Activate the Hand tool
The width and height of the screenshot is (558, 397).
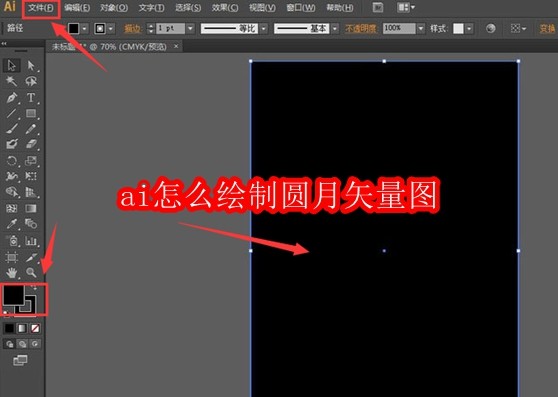pos(12,273)
